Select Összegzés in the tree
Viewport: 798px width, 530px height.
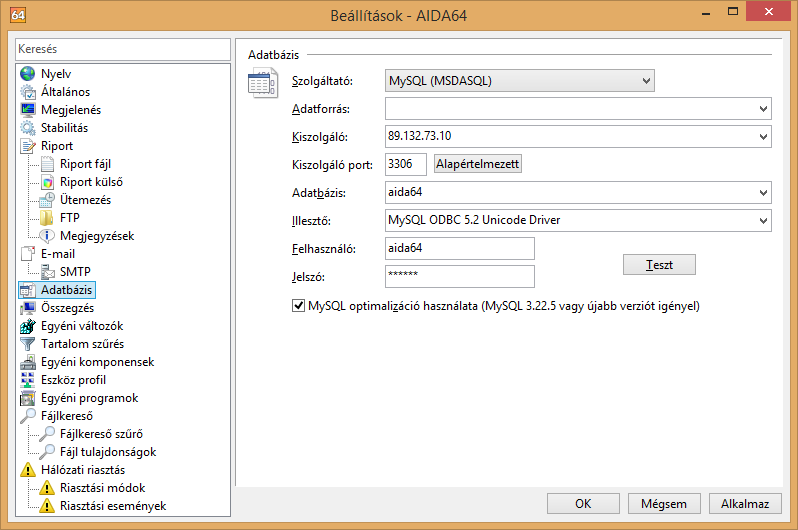tap(67, 308)
